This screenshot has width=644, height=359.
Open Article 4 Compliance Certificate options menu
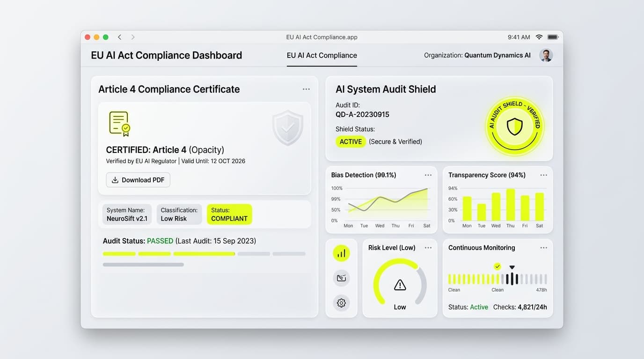point(306,89)
